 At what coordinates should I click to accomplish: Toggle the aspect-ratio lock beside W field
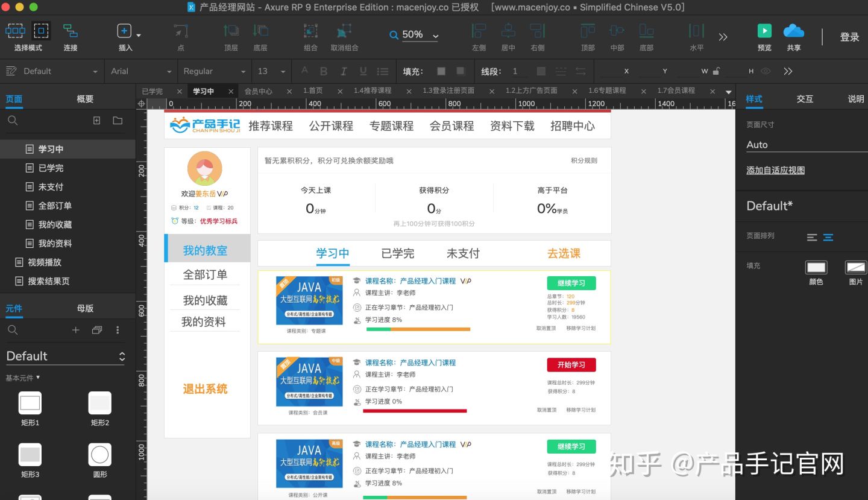point(715,71)
